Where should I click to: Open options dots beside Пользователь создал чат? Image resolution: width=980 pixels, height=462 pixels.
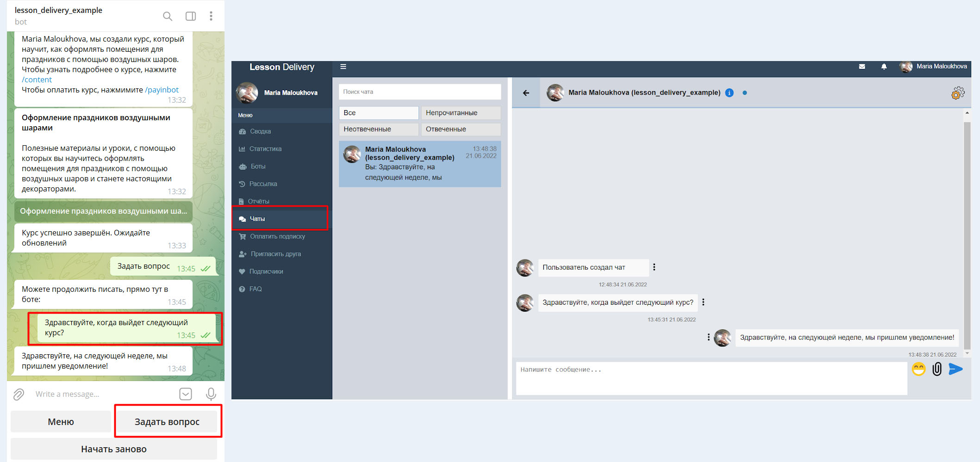[x=654, y=267]
